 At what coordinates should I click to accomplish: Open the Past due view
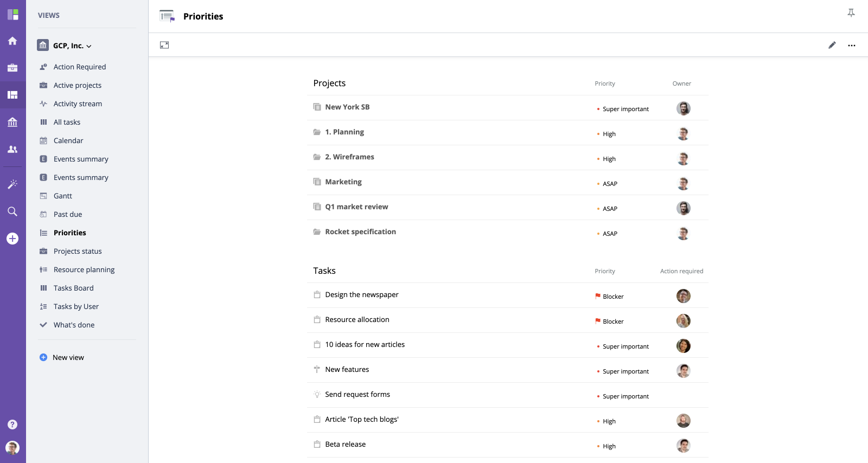(68, 214)
